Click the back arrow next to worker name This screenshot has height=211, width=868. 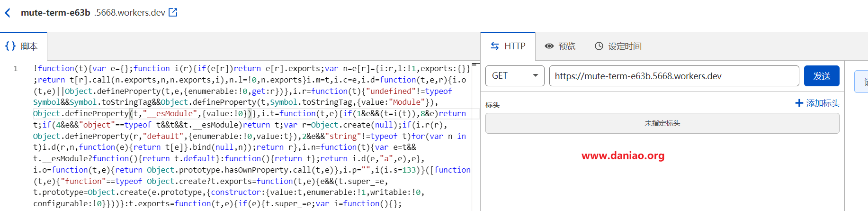click(x=8, y=13)
